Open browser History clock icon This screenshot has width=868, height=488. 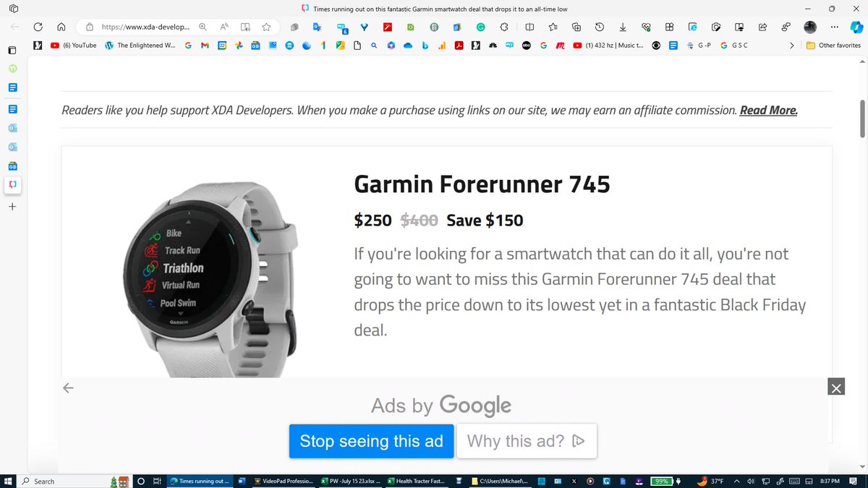coord(600,27)
